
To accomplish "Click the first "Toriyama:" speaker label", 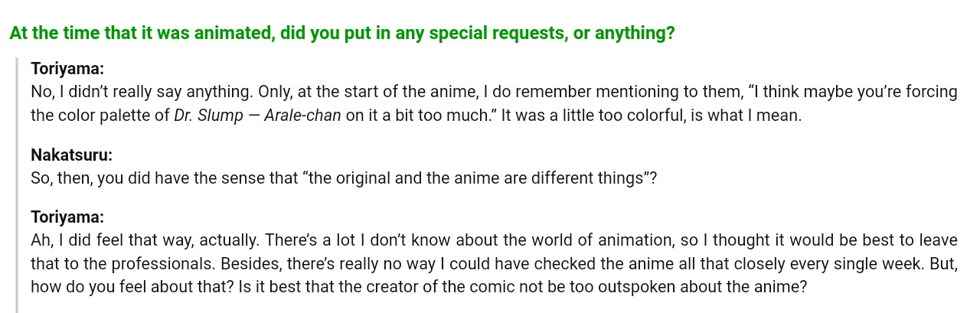I will (67, 67).
